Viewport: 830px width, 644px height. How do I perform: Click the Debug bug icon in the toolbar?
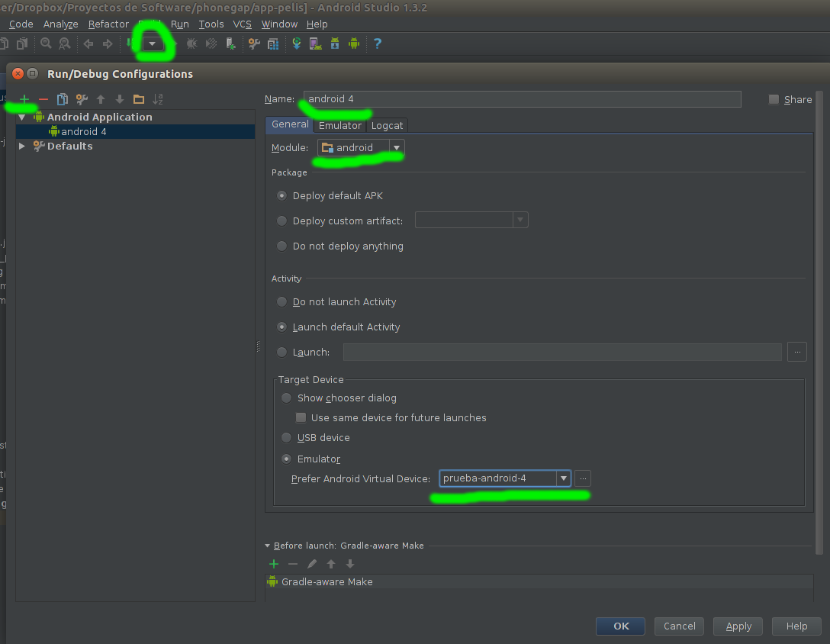pos(191,43)
